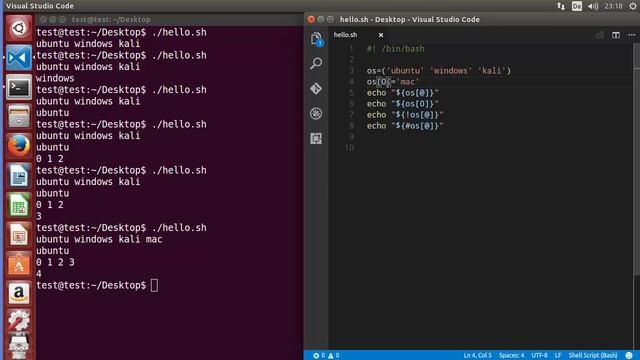Click the errors and warnings status item
Viewport: 640px width, 360px height.
click(x=326, y=355)
